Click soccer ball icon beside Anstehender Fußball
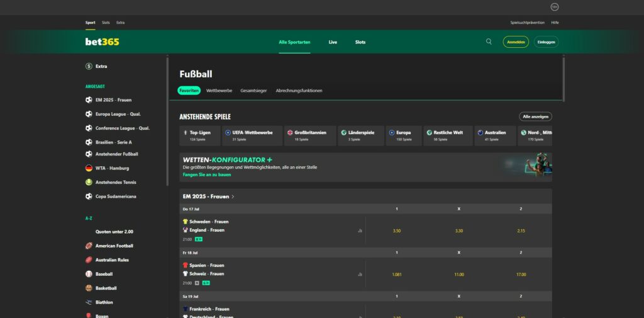644x318 pixels. 89,154
